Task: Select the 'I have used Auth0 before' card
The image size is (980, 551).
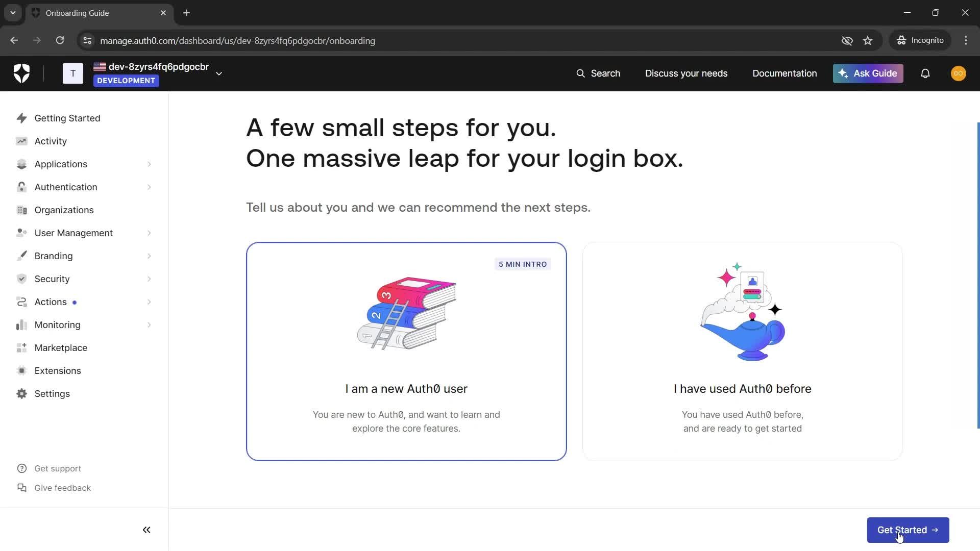Action: [x=743, y=352]
